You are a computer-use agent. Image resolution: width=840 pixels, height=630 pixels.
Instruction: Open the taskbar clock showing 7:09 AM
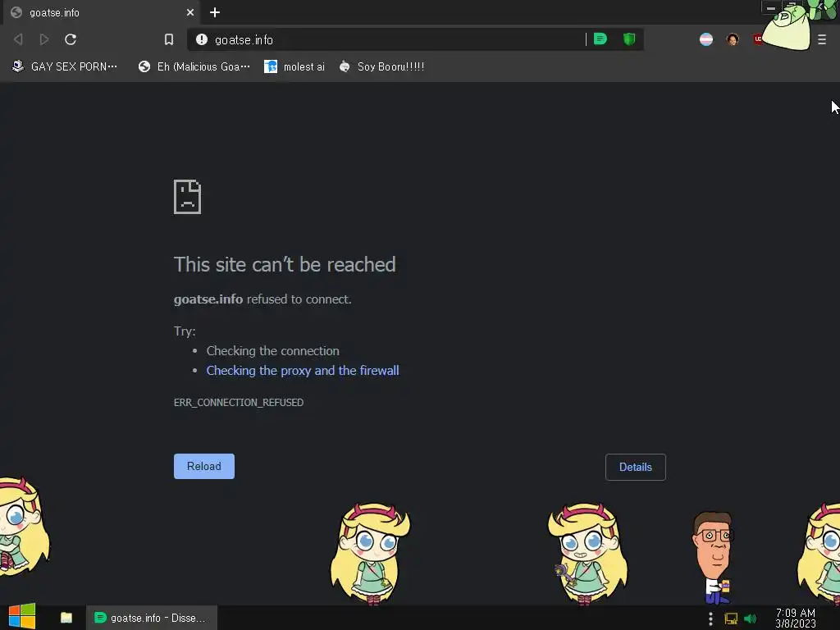(796, 618)
